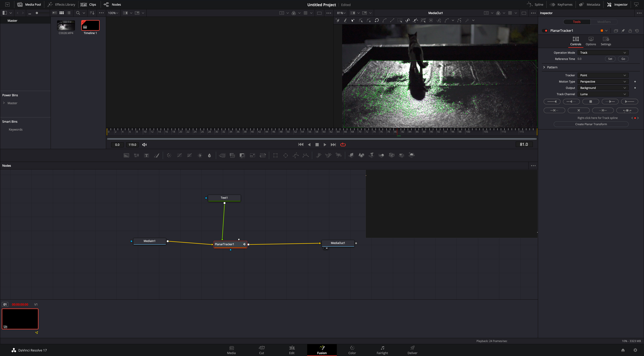The height and width of the screenshot is (356, 644).
Task: Open Output Background dropdown
Action: pos(603,88)
